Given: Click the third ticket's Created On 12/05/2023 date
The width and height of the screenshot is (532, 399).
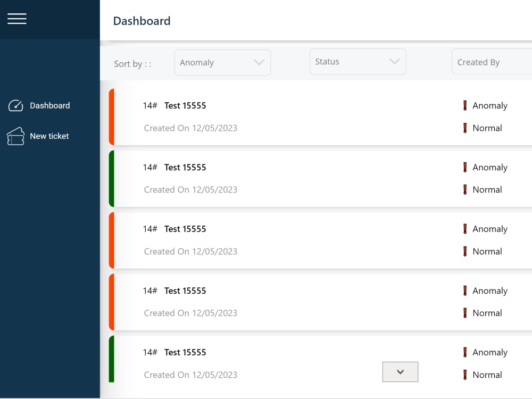Looking at the screenshot, I should [x=190, y=252].
